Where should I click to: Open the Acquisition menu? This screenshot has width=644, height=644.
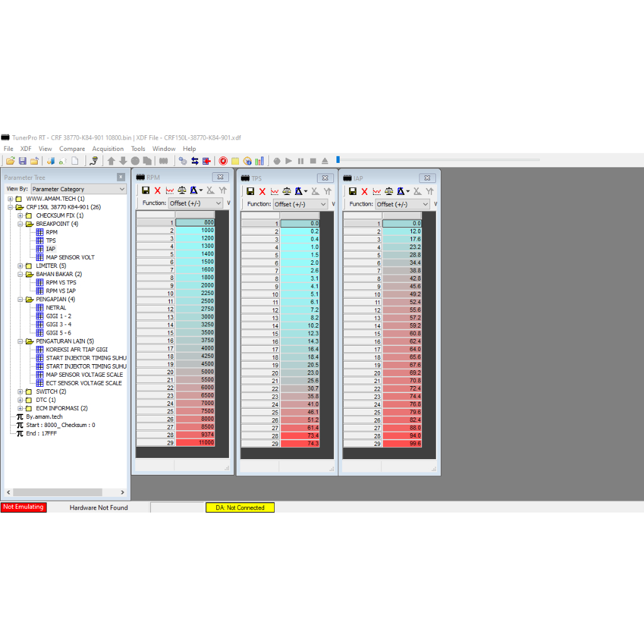pyautogui.click(x=108, y=149)
